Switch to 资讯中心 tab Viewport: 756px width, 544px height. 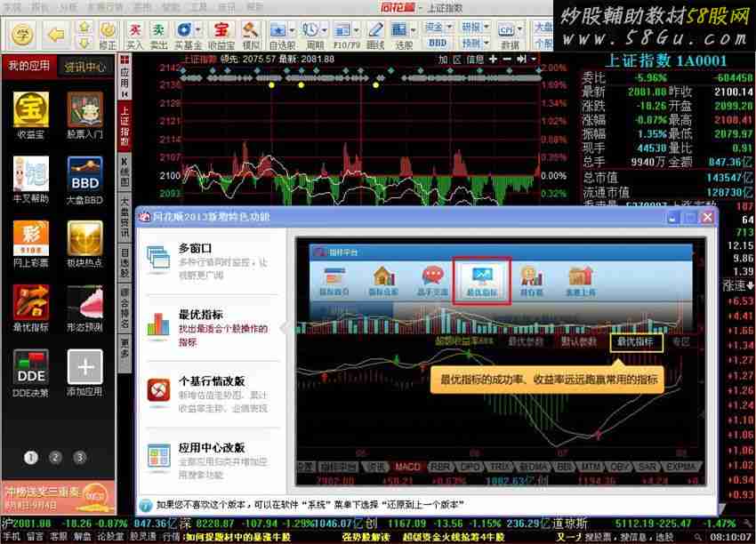84,67
